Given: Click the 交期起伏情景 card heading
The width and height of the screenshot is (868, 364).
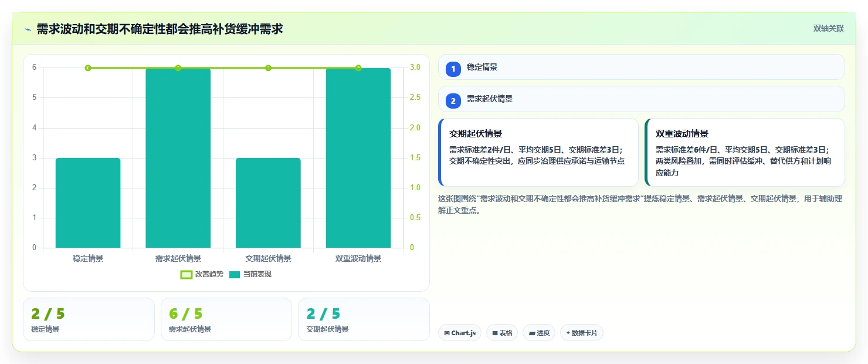Looking at the screenshot, I should (x=476, y=134).
